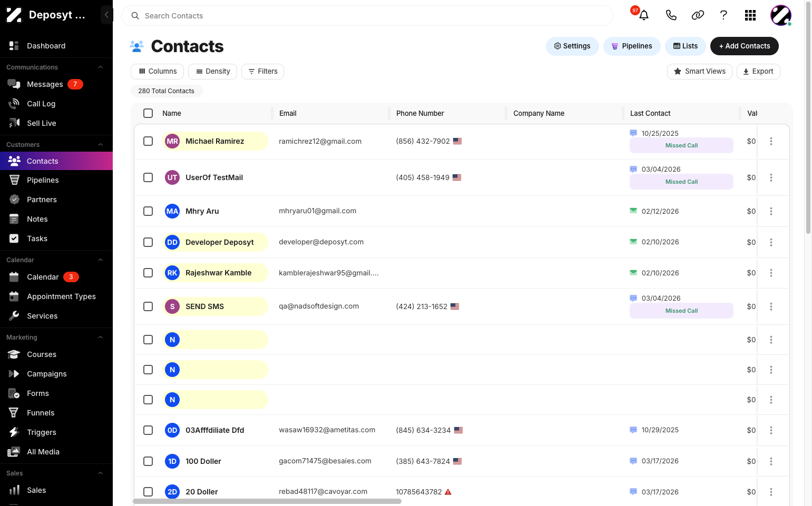The width and height of the screenshot is (812, 506).
Task: Click the phone dialer icon
Action: click(x=671, y=15)
